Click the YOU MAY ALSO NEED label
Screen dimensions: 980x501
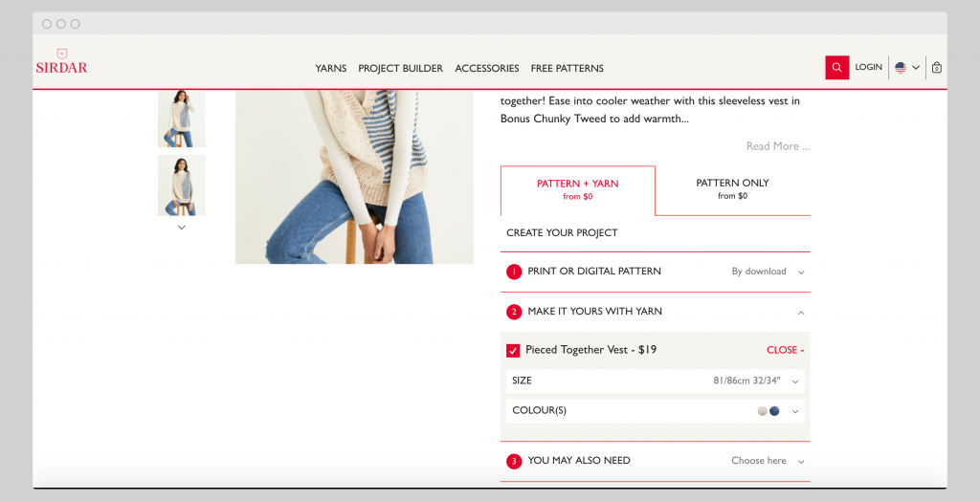click(x=579, y=461)
